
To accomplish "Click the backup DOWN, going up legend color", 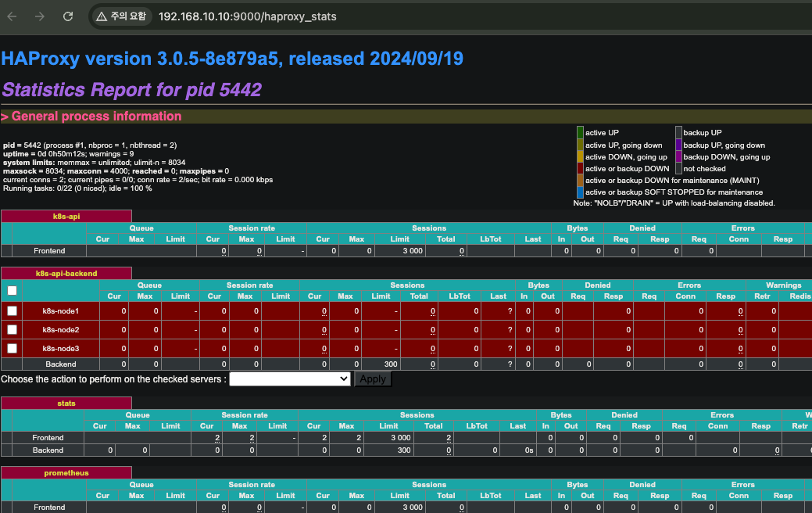I will pos(678,156).
